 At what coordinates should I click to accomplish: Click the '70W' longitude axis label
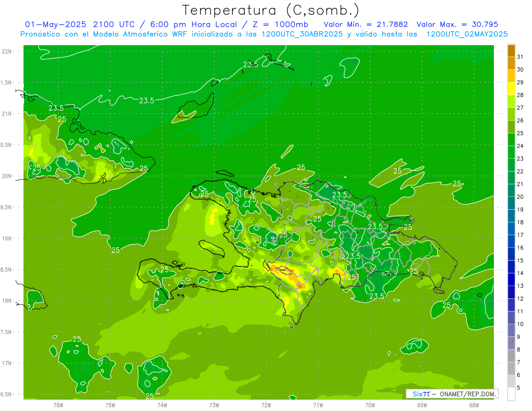coord(370,405)
